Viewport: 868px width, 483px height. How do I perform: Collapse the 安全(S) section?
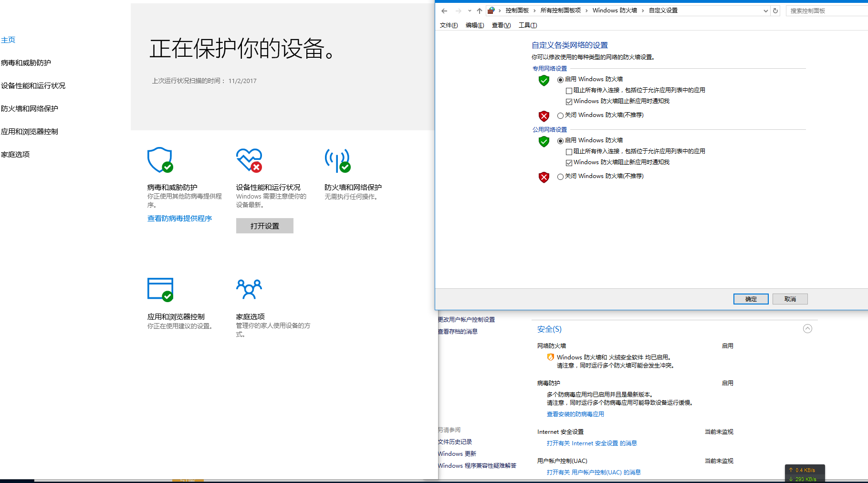807,328
